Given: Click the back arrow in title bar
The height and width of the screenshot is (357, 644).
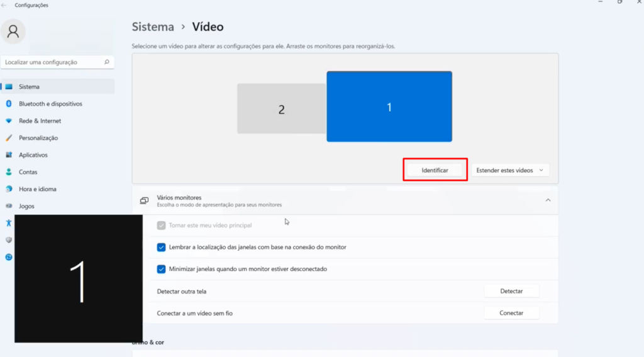Looking at the screenshot, I should point(4,5).
